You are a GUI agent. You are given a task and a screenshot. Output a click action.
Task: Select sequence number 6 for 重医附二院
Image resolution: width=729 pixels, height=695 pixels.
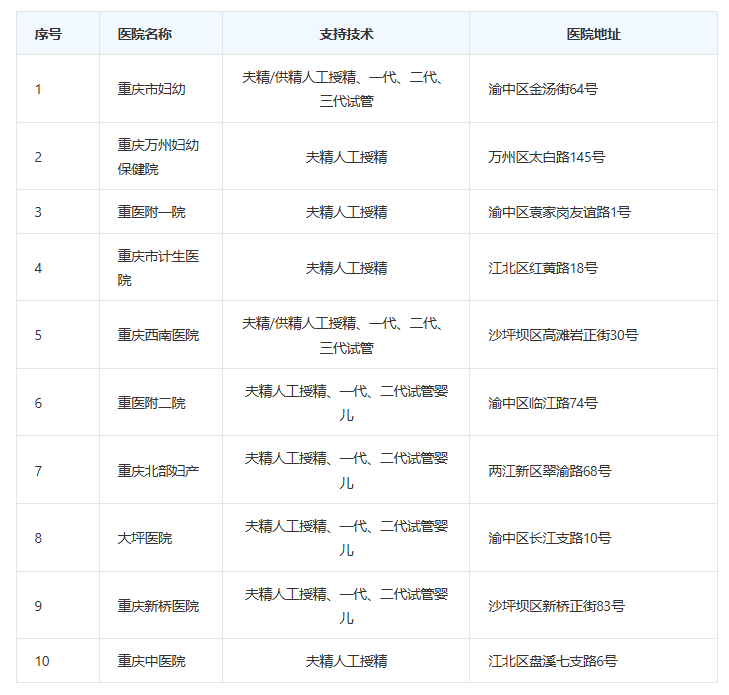pyautogui.click(x=38, y=403)
